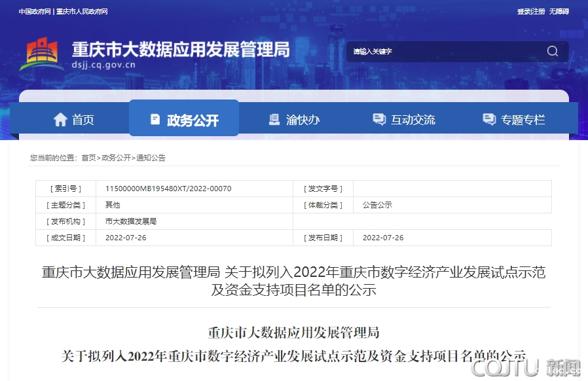The height and width of the screenshot is (381, 588).
Task: Switch to the 互动交流 tab
Action: coord(413,120)
